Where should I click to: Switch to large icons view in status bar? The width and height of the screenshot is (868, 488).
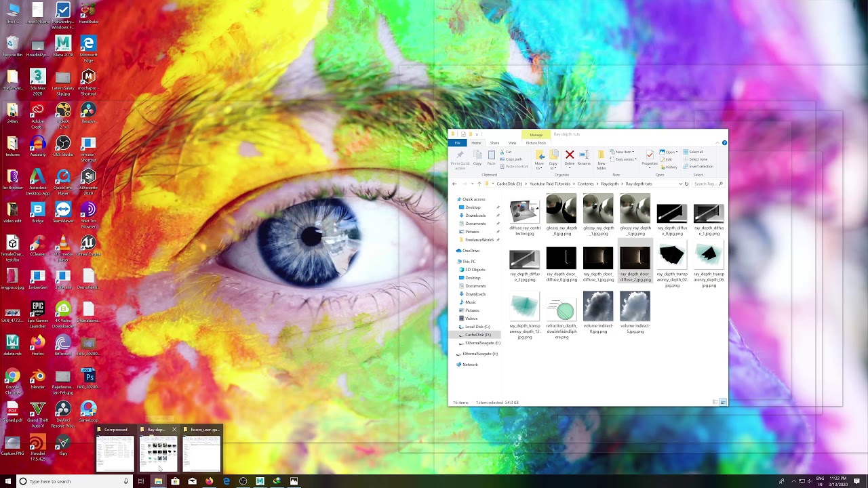coord(723,403)
